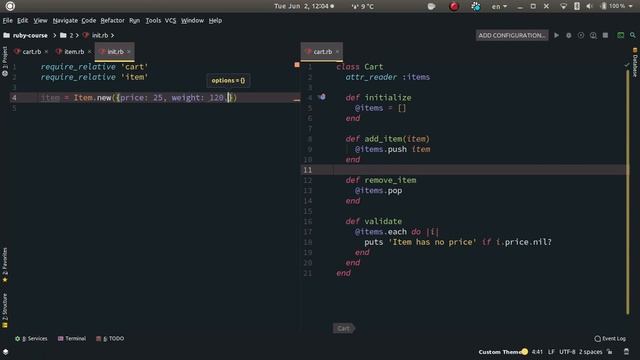Screen dimensions: 640x360
Task: Click init.rb breadcrumb in navigation bar
Action: 96,36
